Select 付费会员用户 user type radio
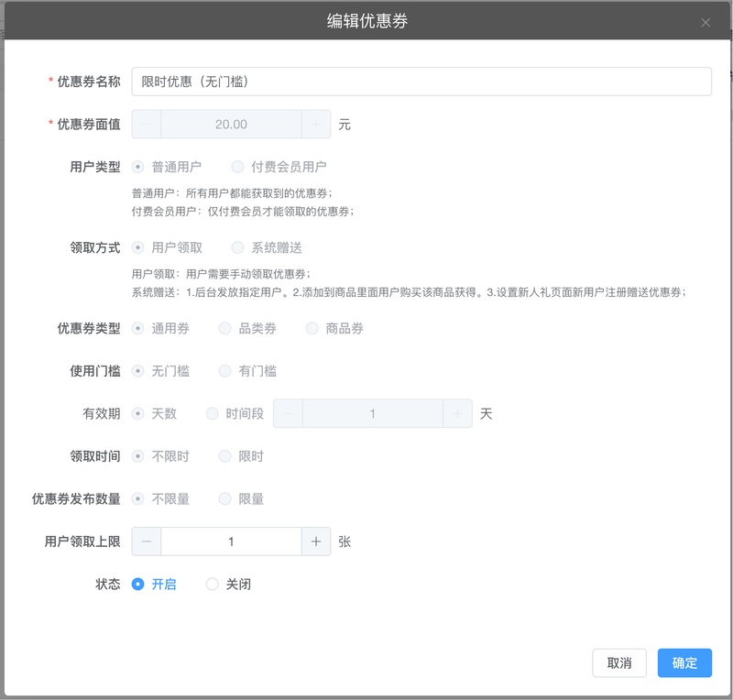 coord(279,167)
